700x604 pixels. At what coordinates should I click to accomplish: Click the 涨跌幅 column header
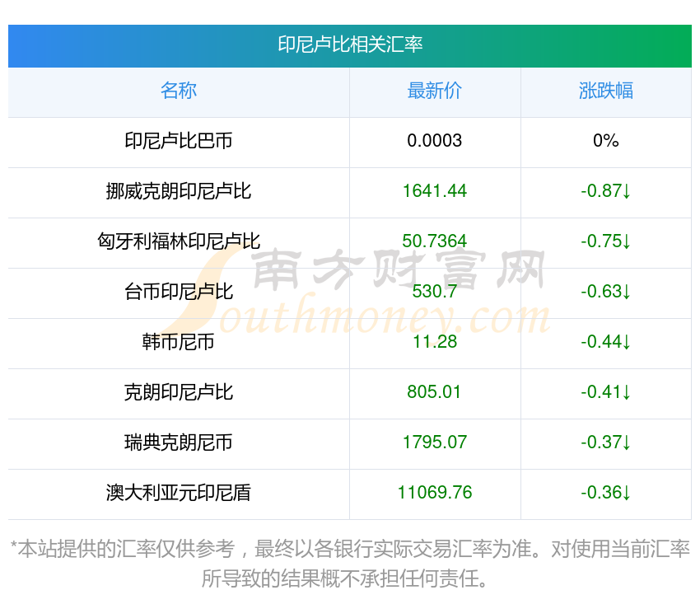tap(606, 91)
